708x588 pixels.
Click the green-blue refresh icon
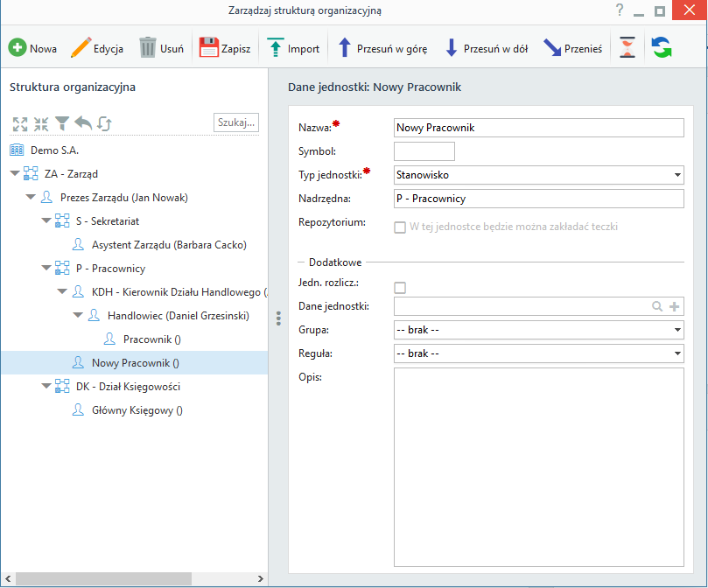[662, 47]
